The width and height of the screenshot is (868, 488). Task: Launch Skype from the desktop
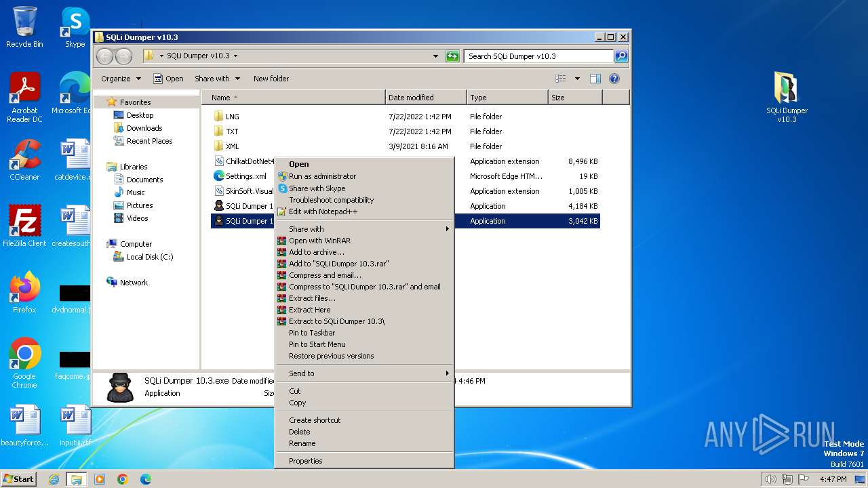point(75,27)
